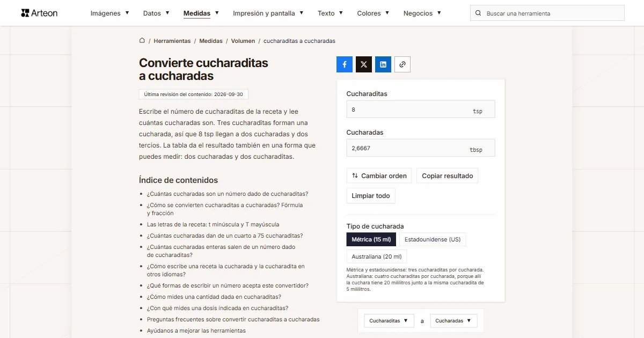Click 'Última revisión del contenido: 2026-09-30' text
Viewport: 644px width, 338px height.
[193, 94]
